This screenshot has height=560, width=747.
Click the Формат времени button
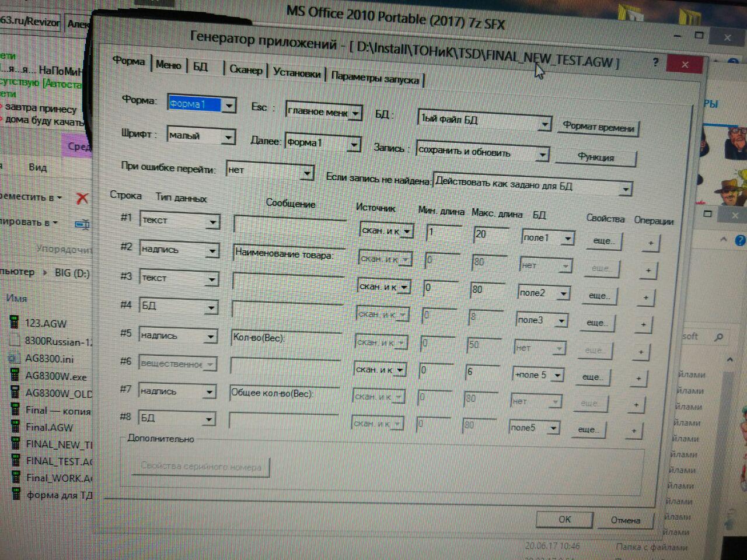[598, 128]
